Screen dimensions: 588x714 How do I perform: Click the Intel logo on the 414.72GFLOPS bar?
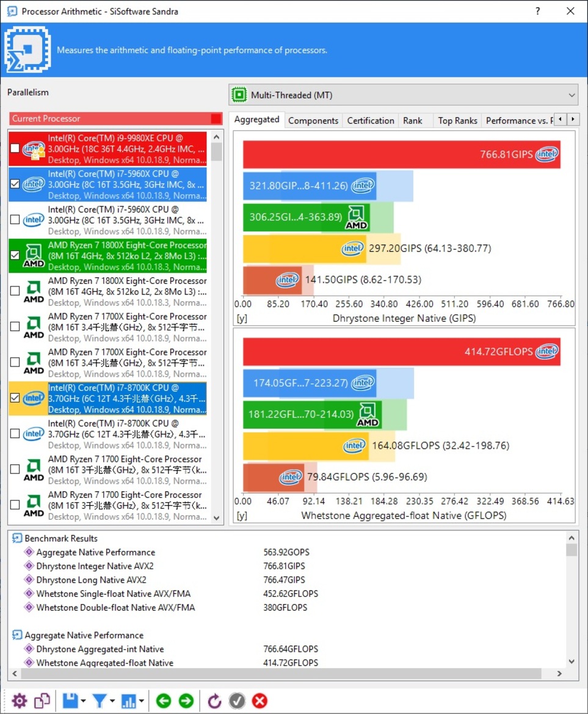(547, 352)
